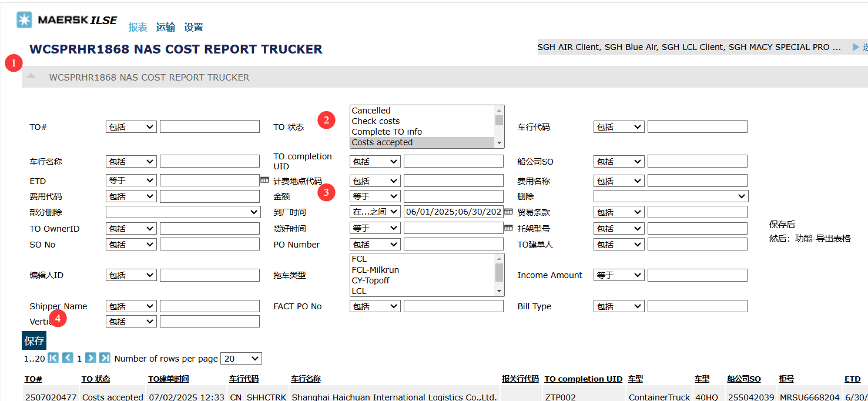Open the 报表 menu
This screenshot has width=868, height=401.
138,27
